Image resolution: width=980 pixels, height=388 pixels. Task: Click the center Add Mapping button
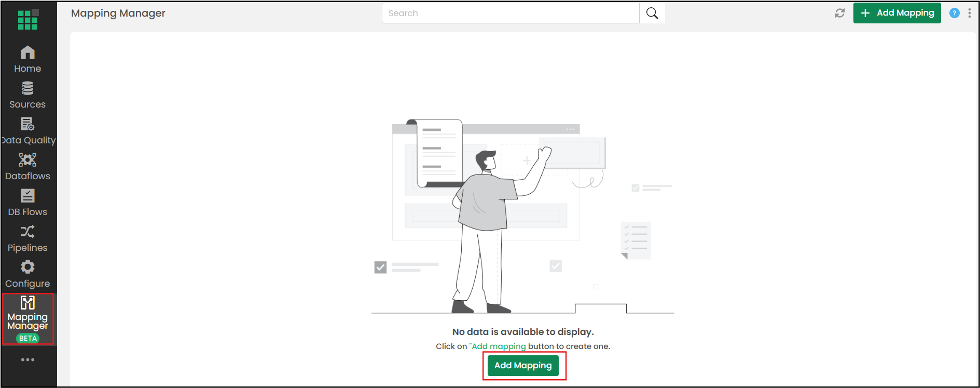tap(523, 365)
